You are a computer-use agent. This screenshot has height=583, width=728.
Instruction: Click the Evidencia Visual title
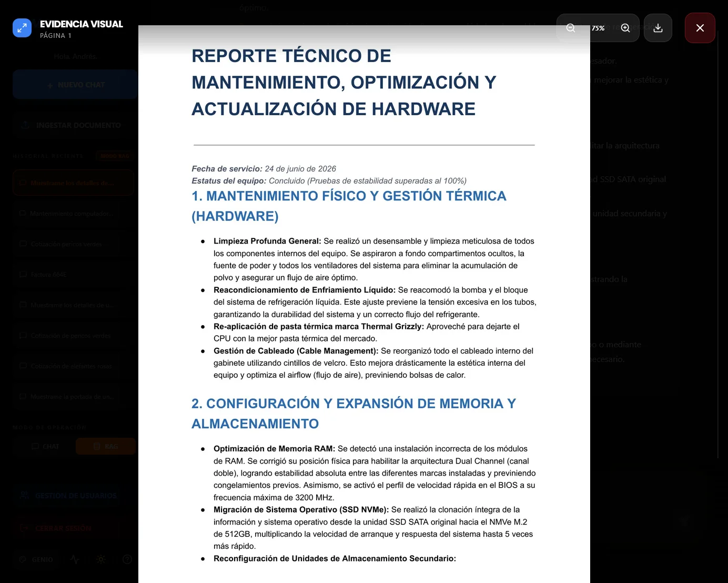[82, 24]
